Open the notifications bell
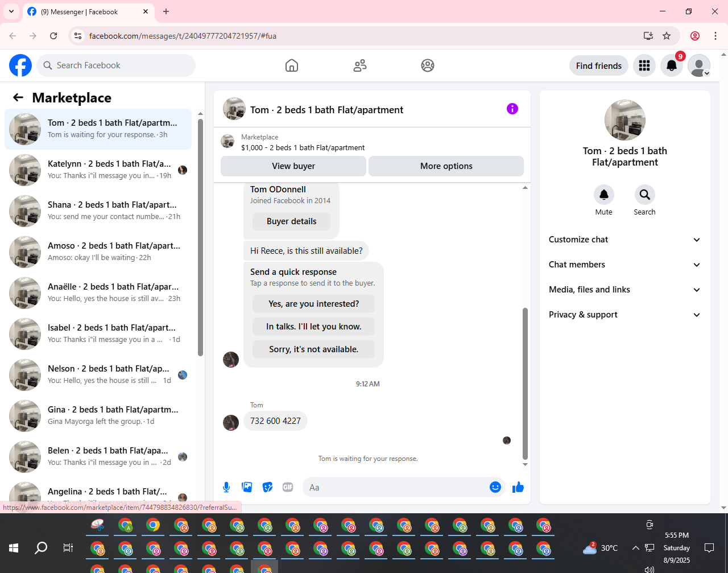The width and height of the screenshot is (728, 573). click(672, 65)
